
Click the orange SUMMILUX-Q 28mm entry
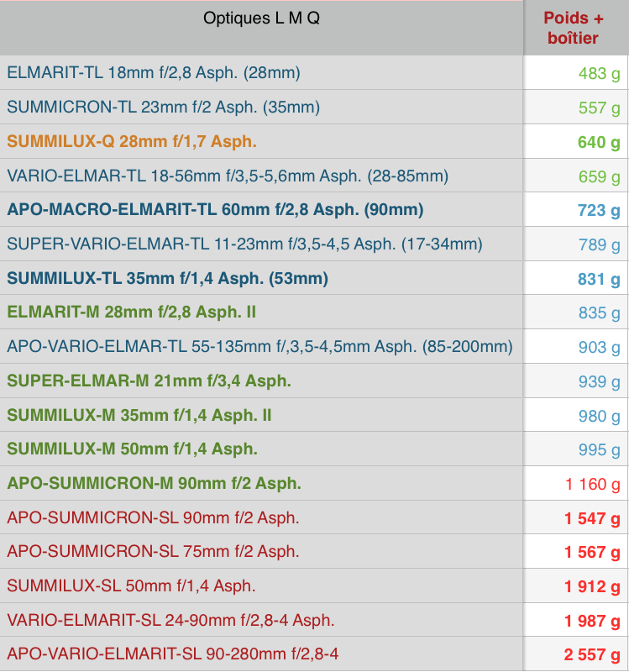(132, 141)
